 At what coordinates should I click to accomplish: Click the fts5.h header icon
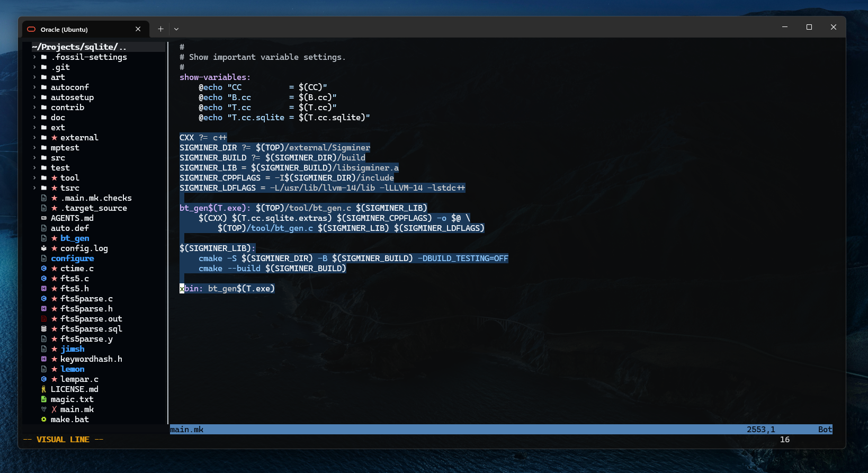coord(44,289)
